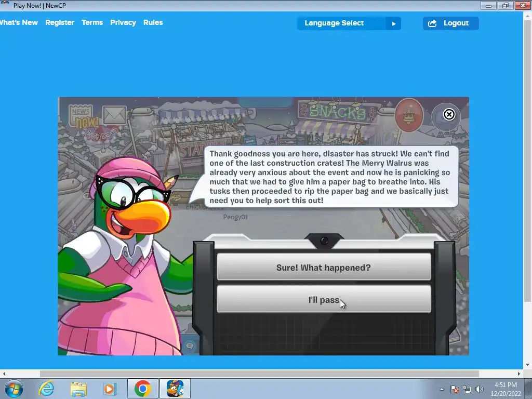Go to the Register page link
This screenshot has width=532, height=399.
click(60, 22)
